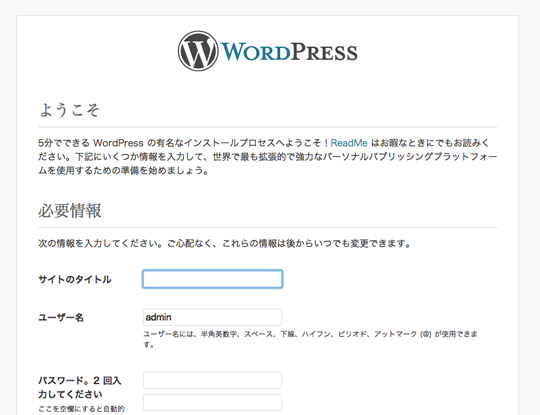Select the second password confirmation box
Image resolution: width=540 pixels, height=415 pixels.
tap(212, 402)
